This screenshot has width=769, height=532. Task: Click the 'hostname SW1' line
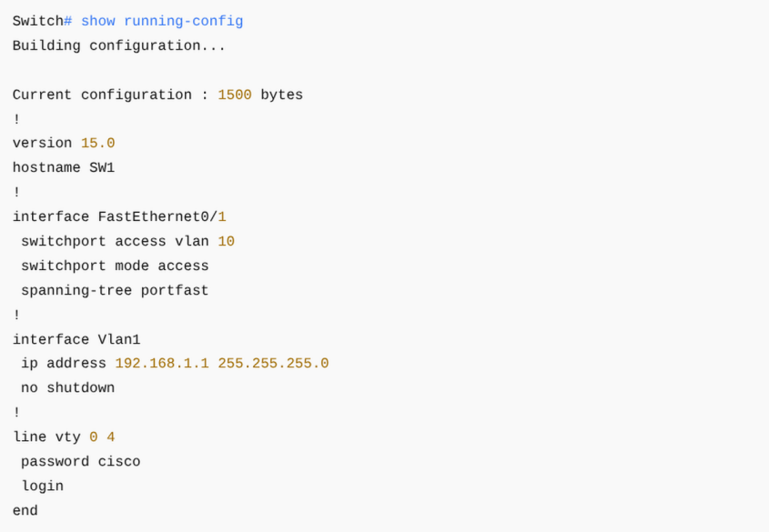[x=64, y=167]
